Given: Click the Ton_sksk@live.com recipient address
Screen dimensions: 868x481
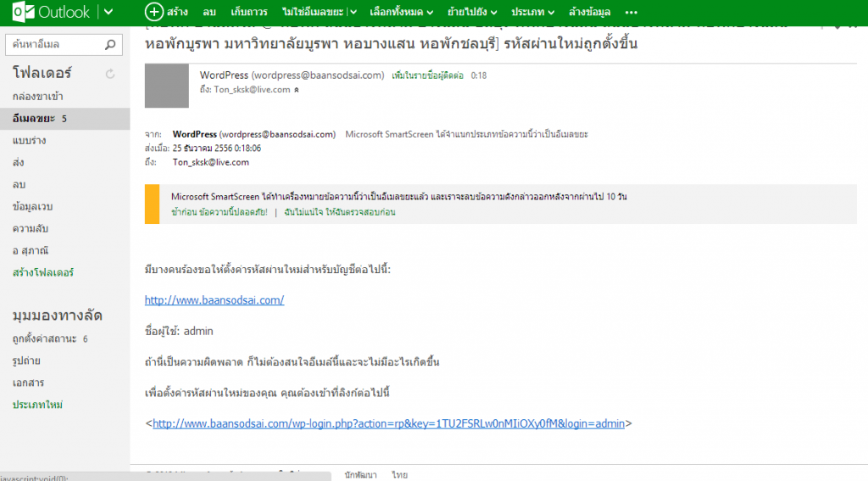Looking at the screenshot, I should pos(210,162).
